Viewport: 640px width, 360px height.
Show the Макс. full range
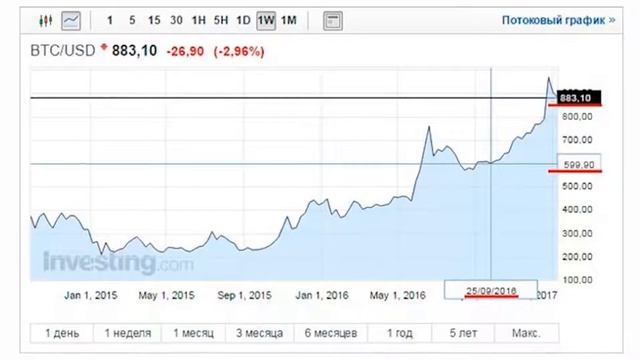(x=527, y=333)
